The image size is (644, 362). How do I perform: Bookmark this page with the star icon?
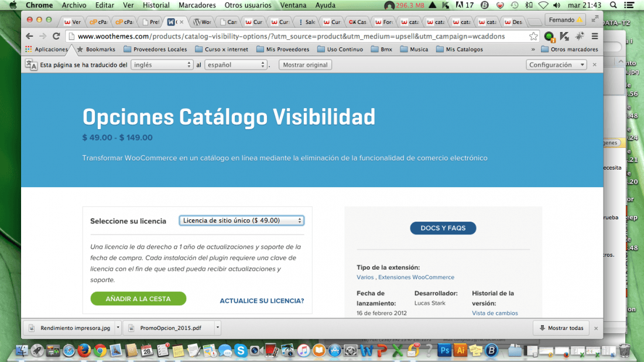533,36
